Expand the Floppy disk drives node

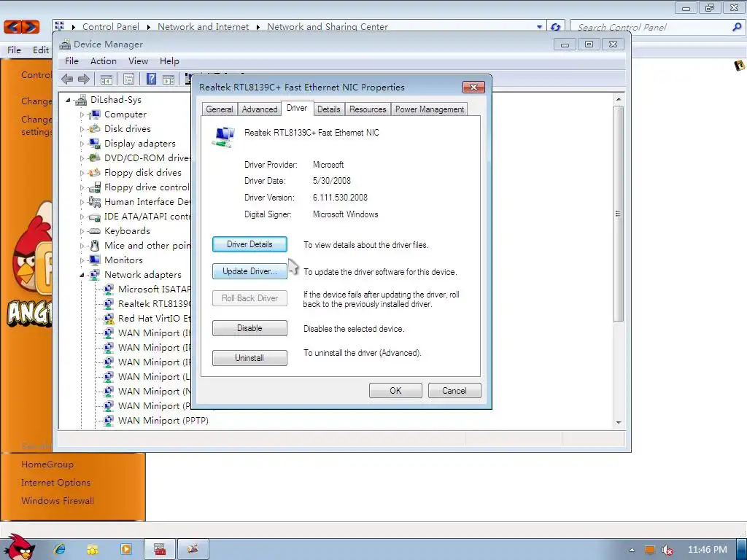point(82,173)
